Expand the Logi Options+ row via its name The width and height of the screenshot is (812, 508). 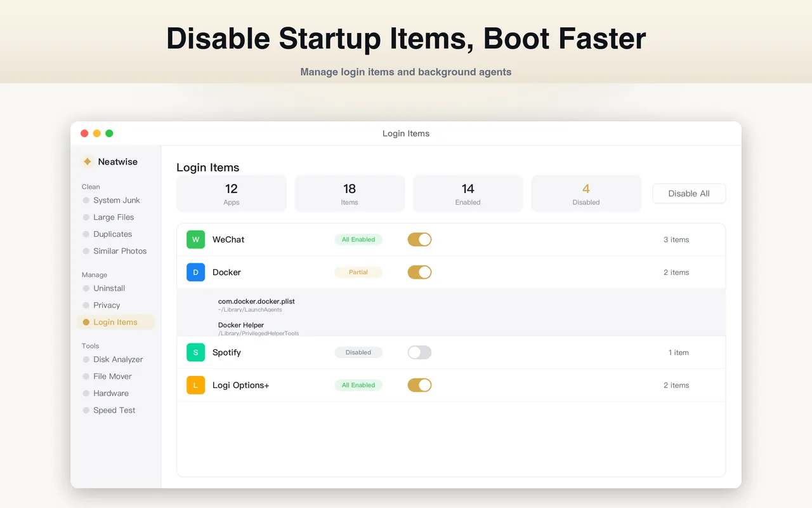pyautogui.click(x=241, y=385)
